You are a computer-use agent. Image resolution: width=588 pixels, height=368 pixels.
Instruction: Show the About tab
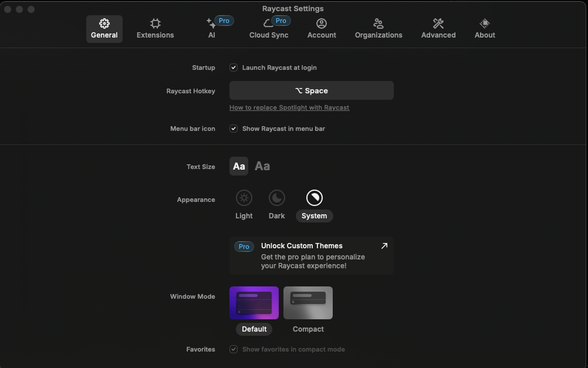point(485,29)
